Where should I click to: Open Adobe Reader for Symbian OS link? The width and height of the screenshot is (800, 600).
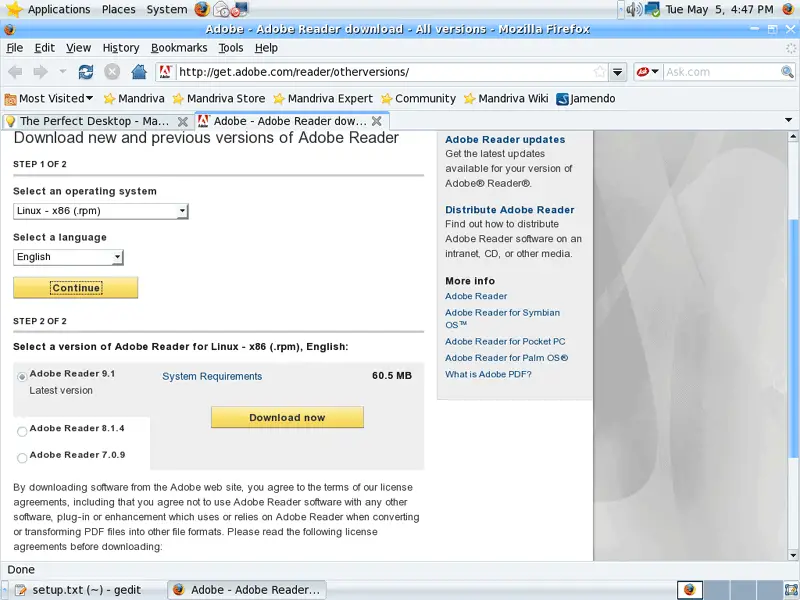502,318
